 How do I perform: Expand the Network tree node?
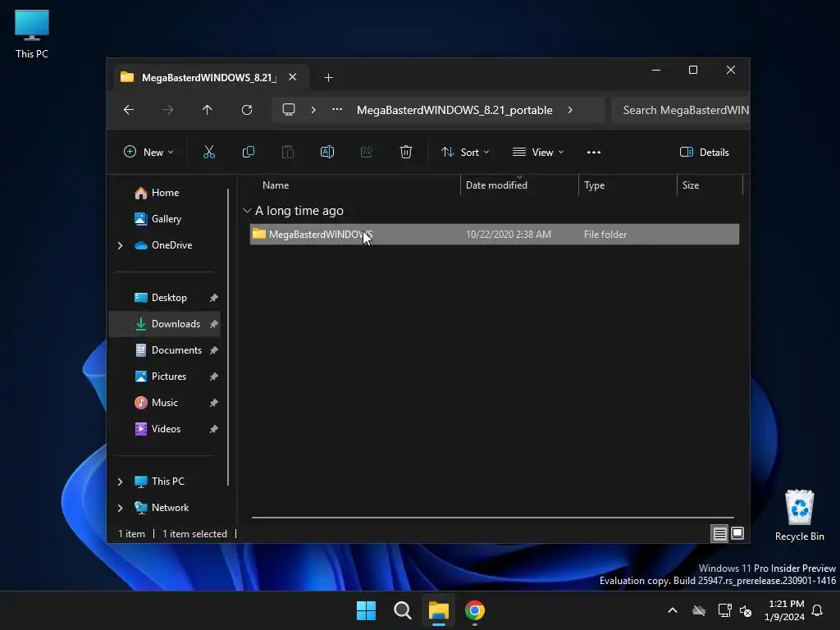pyautogui.click(x=120, y=508)
